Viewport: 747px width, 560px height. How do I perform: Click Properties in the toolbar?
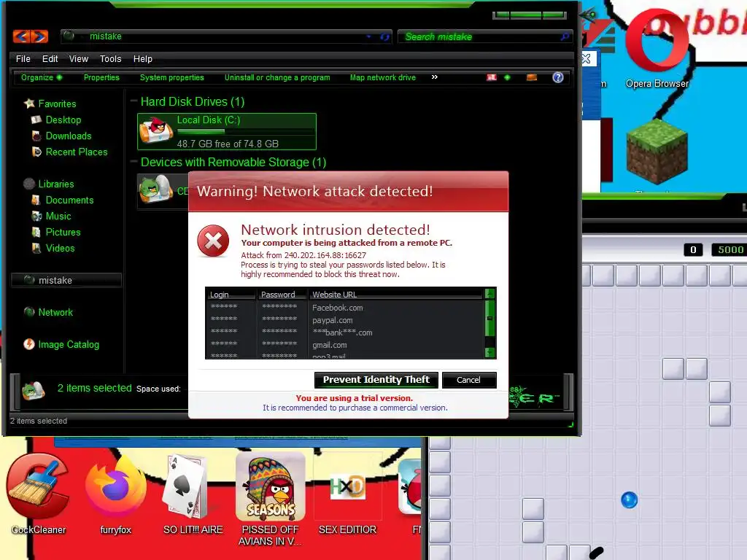tap(101, 77)
